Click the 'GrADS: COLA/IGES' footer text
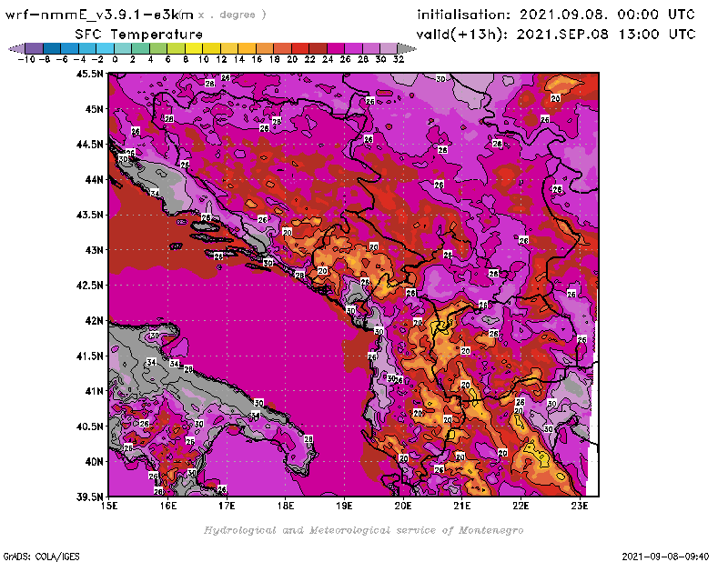Image resolution: width=728 pixels, height=562 pixels. click(41, 557)
